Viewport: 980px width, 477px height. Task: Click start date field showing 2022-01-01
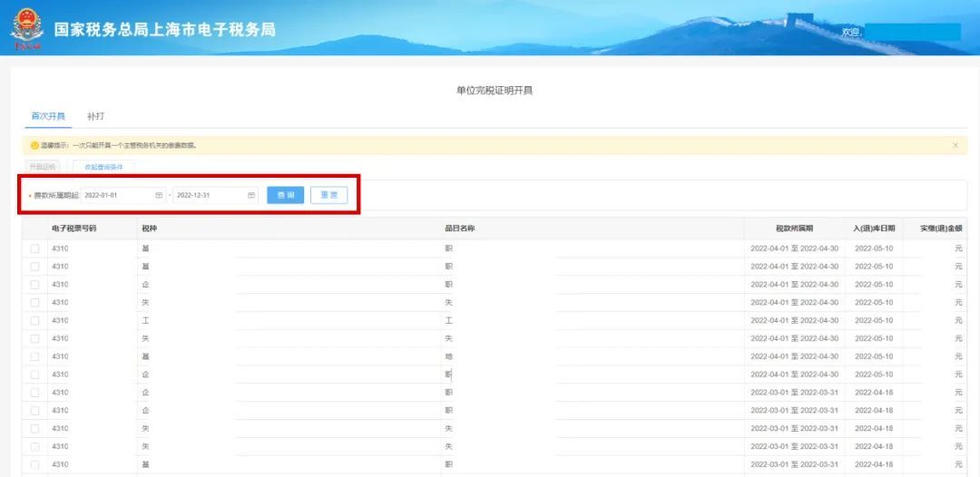[116, 195]
